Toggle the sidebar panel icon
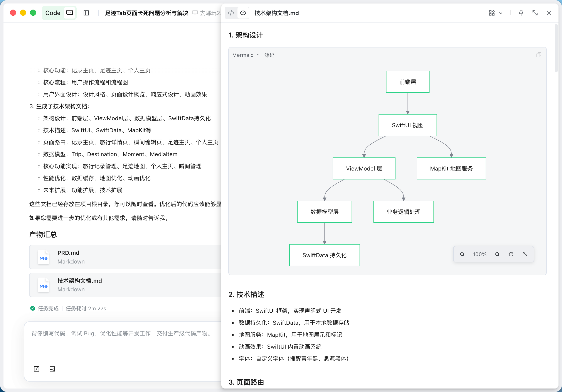The image size is (562, 392). coord(86,13)
